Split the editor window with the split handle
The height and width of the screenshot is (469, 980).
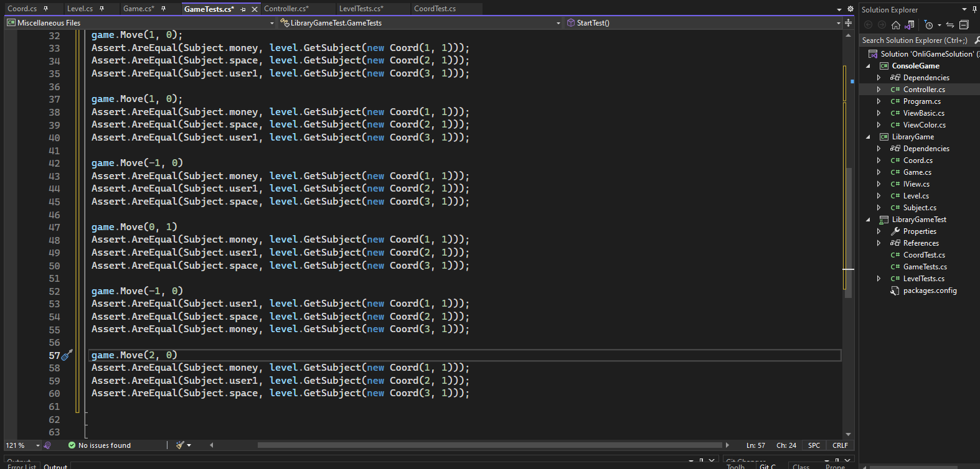coord(848,23)
